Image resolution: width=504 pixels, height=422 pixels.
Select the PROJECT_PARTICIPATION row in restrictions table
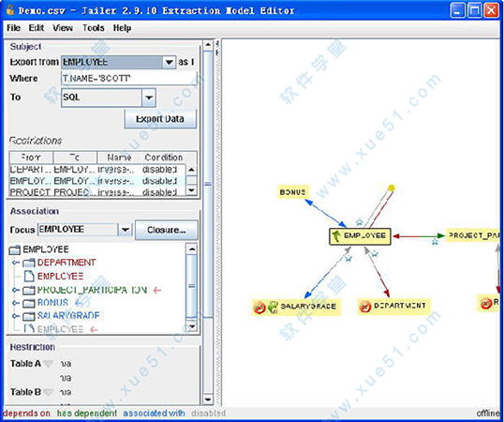(x=97, y=192)
